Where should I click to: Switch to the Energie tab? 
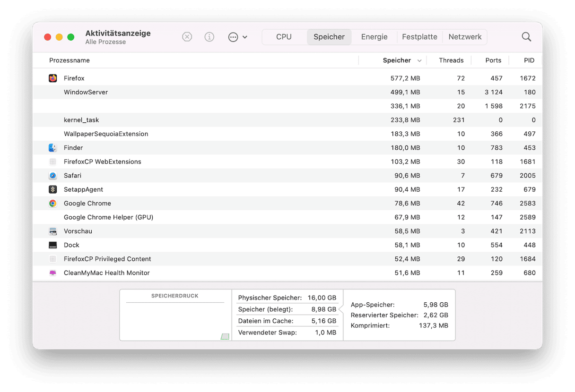[x=374, y=37]
